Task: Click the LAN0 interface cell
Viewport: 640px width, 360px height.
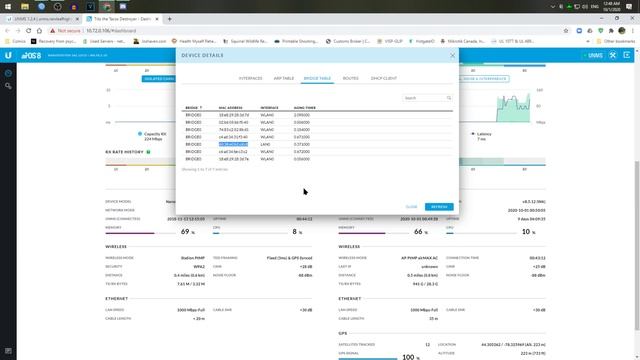Action: [265, 144]
